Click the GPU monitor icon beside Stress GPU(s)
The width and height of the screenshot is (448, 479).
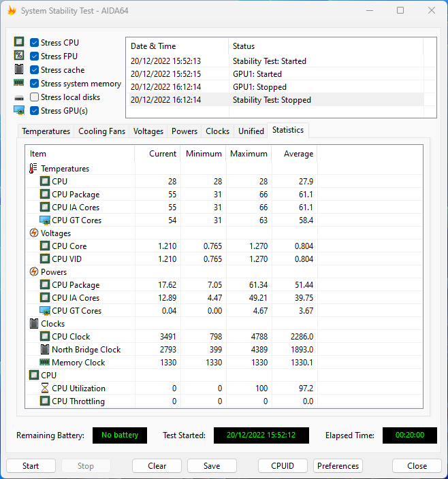click(19, 110)
